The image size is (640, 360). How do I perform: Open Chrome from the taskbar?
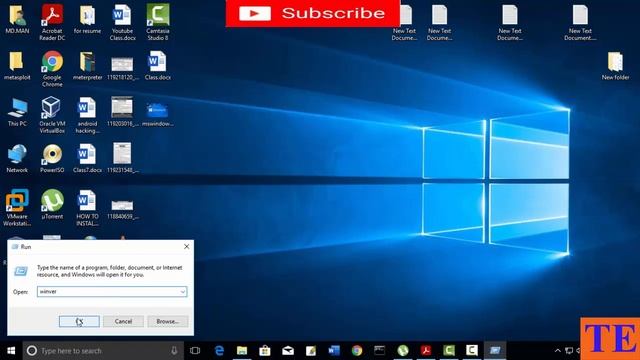tap(357, 351)
